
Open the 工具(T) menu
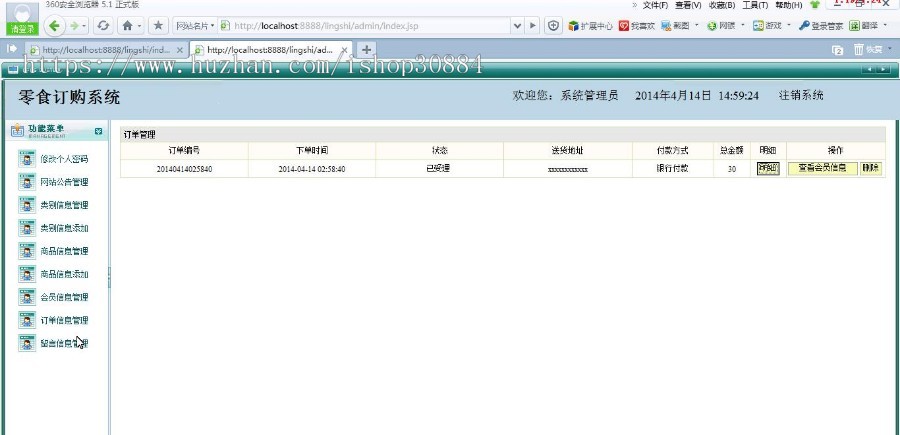tap(755, 5)
